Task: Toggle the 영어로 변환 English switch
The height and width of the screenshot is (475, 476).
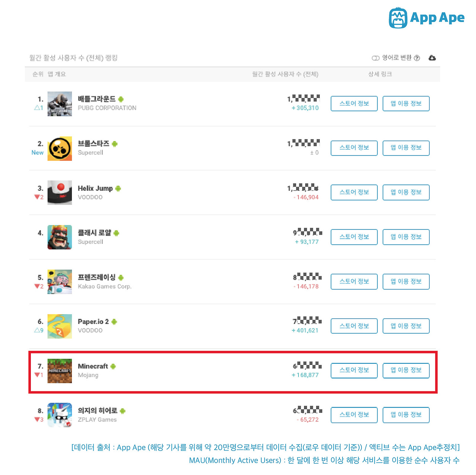Action: click(376, 58)
